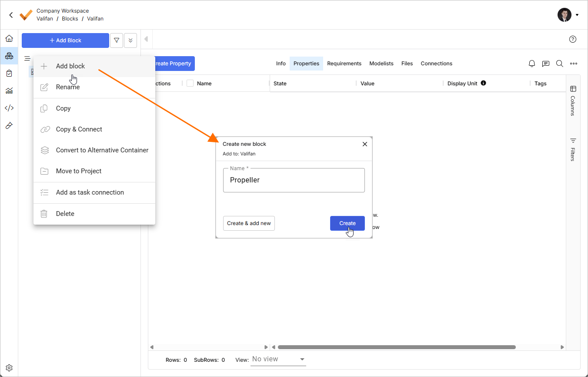Open the notifications bell icon
588x377 pixels.
[x=532, y=64]
